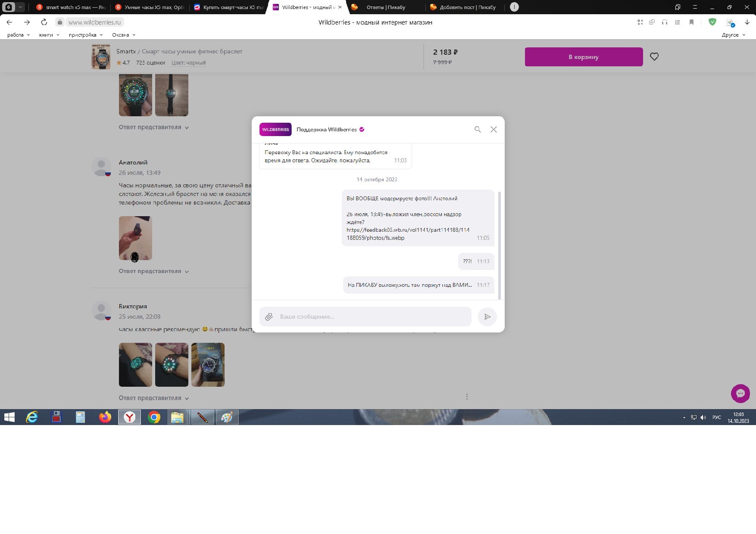Open Google Chrome from the taskbar

point(154,417)
